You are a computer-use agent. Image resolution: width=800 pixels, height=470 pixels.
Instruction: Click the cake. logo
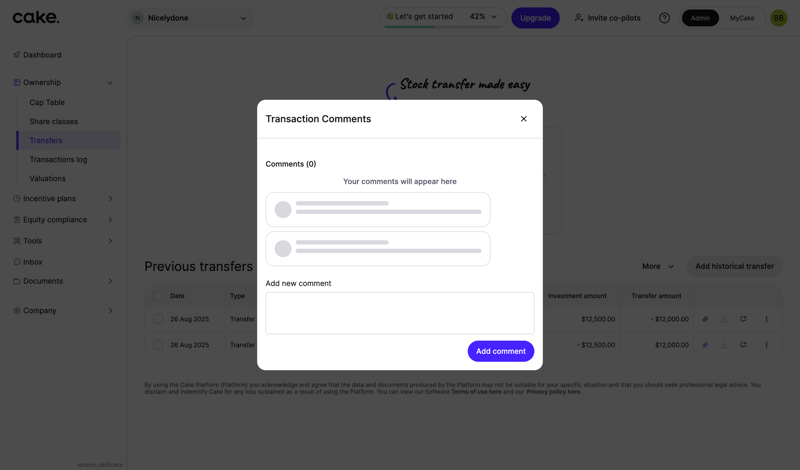pos(36,17)
